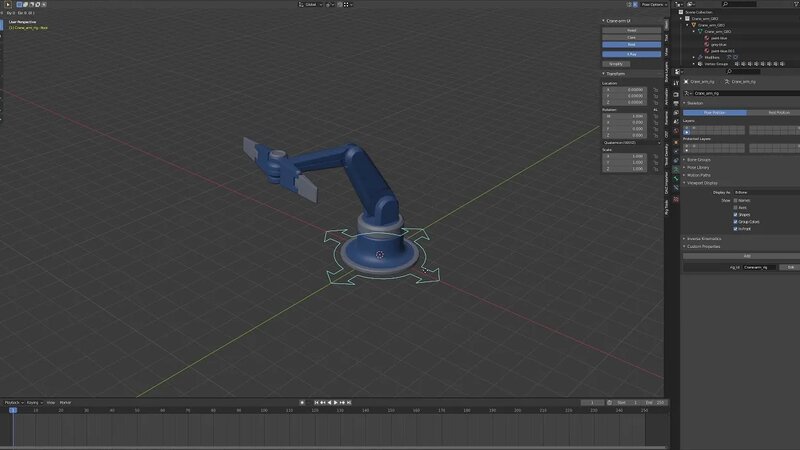Toggle the X-Ray button in Crane-arm UI

coord(632,54)
